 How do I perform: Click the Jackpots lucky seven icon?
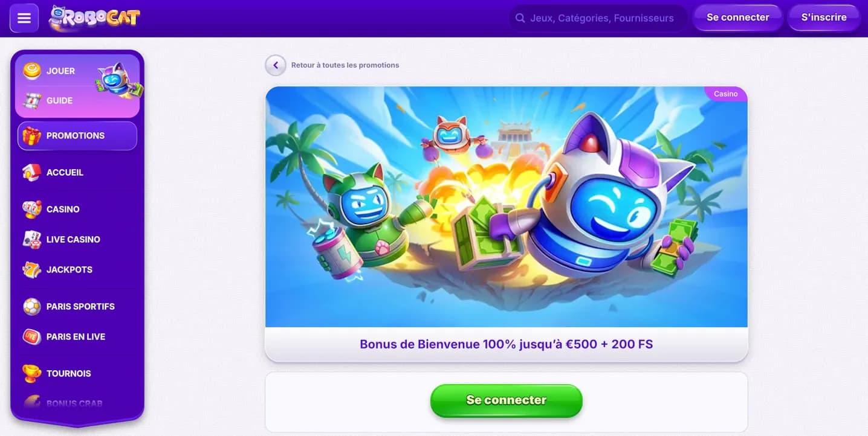(31, 269)
